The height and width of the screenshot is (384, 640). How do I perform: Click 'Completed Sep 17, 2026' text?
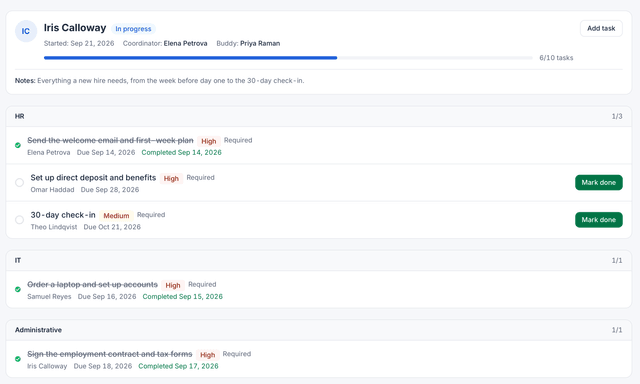[x=178, y=366]
